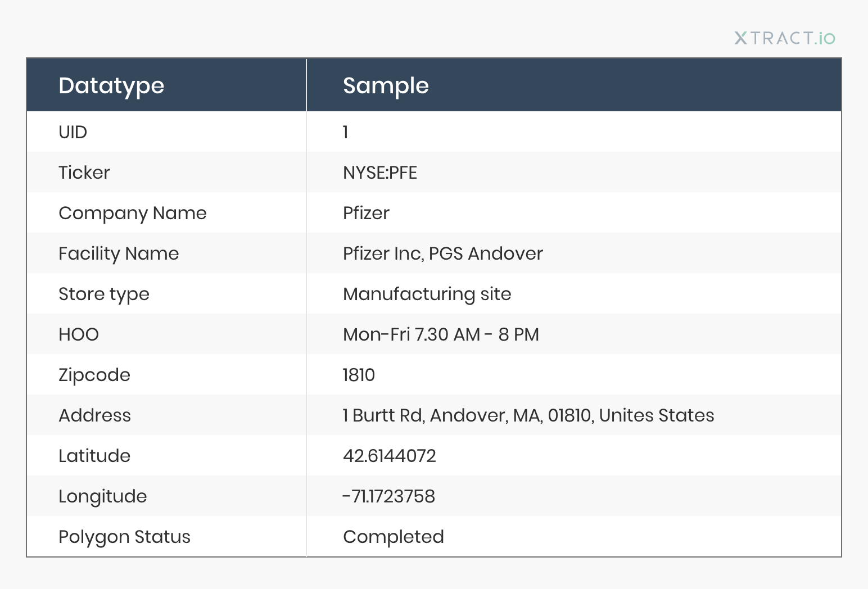Select the Pfizer company name value
The image size is (868, 589).
pyautogui.click(x=366, y=213)
